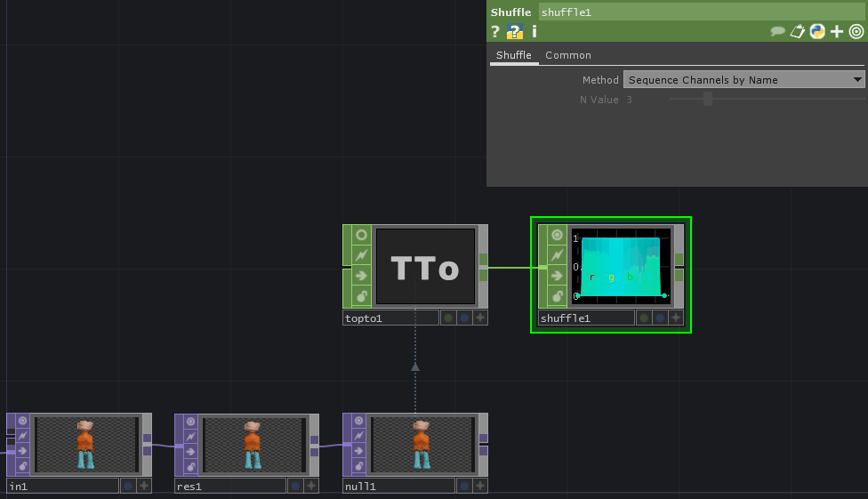868x499 pixels.
Task: Add custom parameter with the plus icon
Action: pos(836,32)
